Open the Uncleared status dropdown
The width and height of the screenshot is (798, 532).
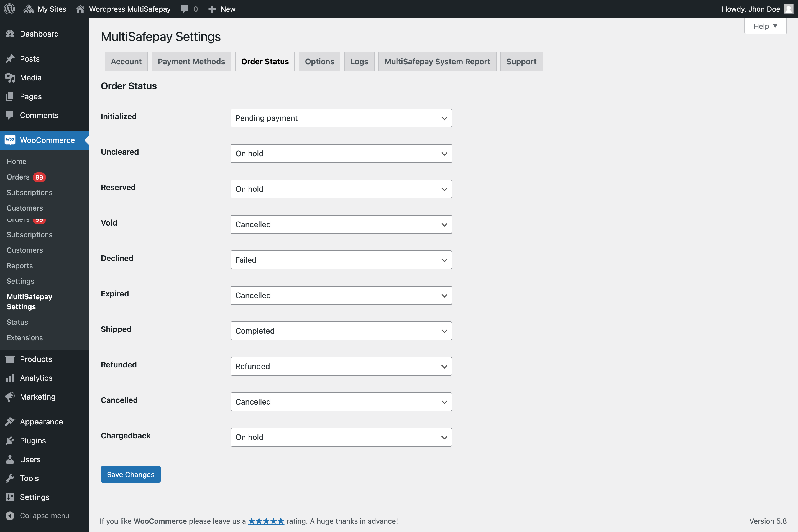tap(341, 153)
